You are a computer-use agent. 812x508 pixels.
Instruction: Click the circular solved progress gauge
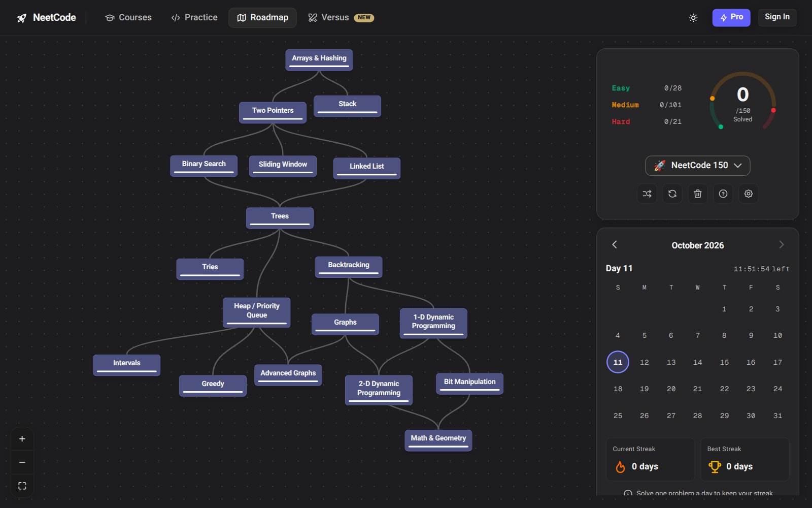click(x=742, y=101)
